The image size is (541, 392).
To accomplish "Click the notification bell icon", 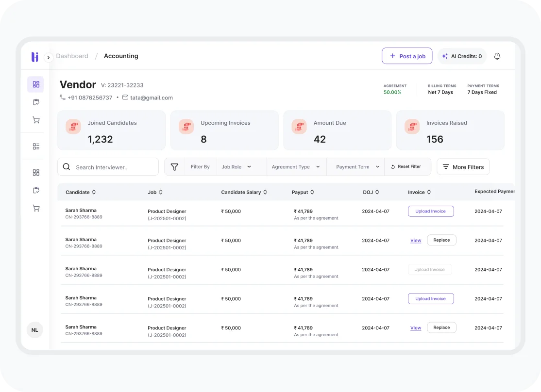I will (497, 56).
